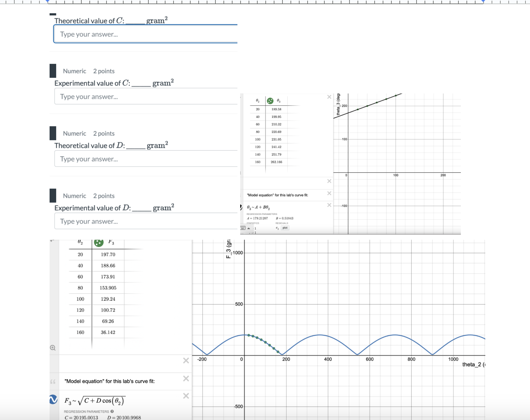Image resolution: width=530 pixels, height=420 pixels.
Task: Click the blue curve icon beside the F_3 regression
Action: (54, 400)
